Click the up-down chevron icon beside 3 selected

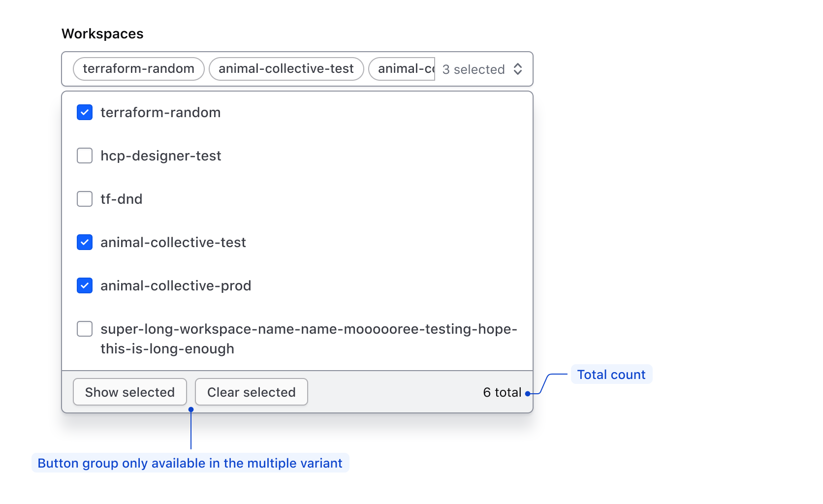coord(518,69)
